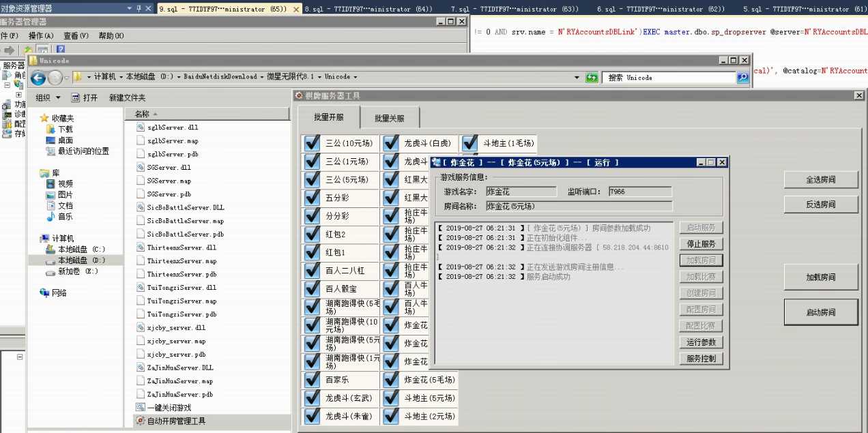
Task: Click 新建文件夹 in explorer toolbar
Action: pyautogui.click(x=127, y=98)
